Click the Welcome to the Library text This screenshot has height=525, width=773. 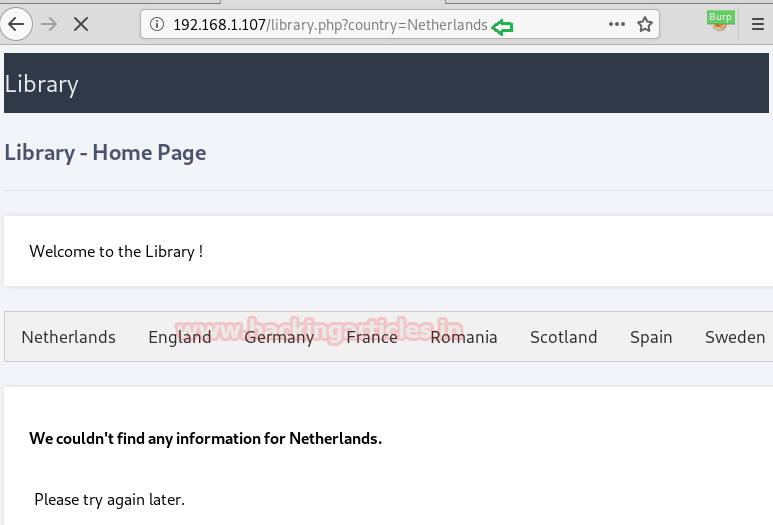(116, 251)
